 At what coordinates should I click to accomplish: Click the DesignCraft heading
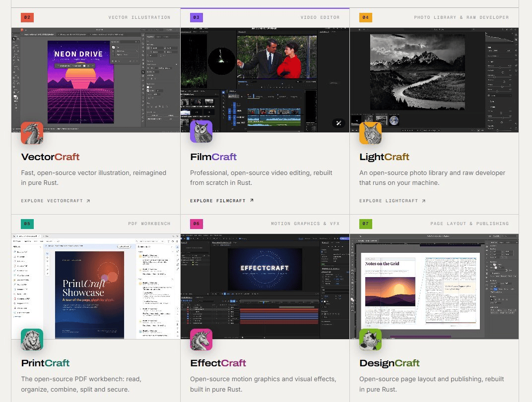click(390, 363)
